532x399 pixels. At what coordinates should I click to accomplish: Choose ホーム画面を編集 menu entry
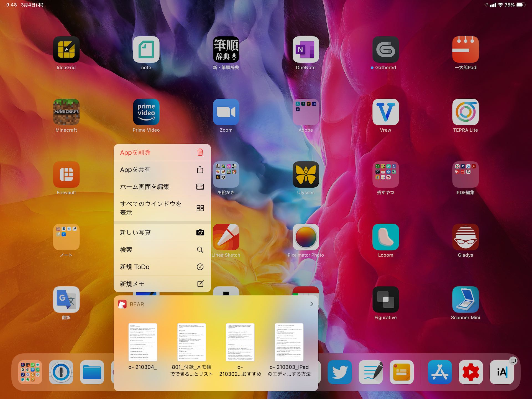(162, 187)
